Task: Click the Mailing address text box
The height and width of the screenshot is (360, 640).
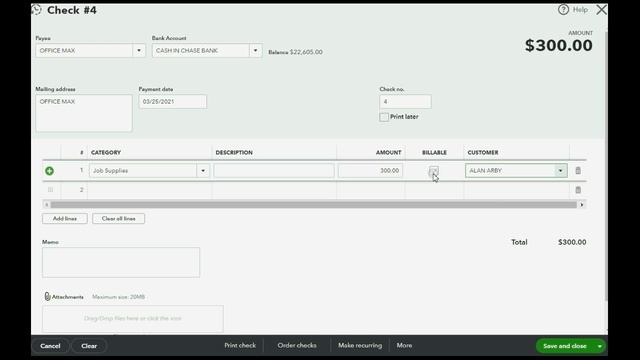Action: click(x=84, y=113)
